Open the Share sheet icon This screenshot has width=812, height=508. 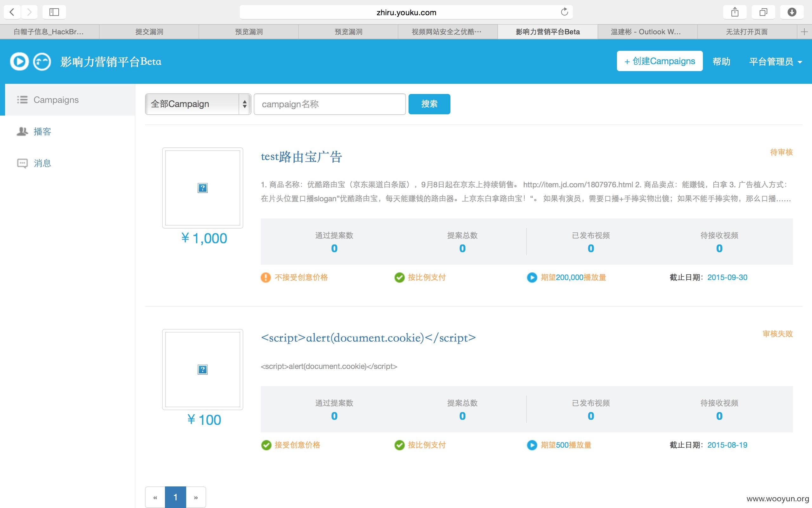(735, 12)
